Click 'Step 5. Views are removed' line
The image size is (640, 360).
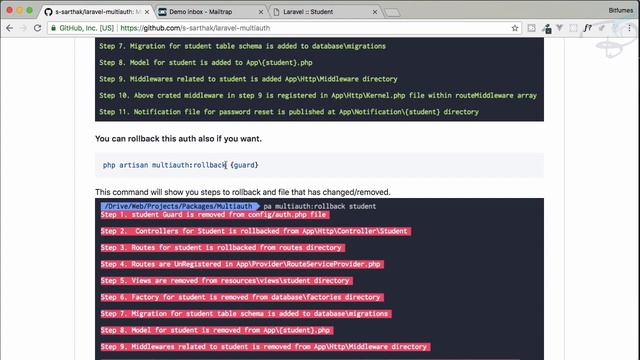[227, 281]
